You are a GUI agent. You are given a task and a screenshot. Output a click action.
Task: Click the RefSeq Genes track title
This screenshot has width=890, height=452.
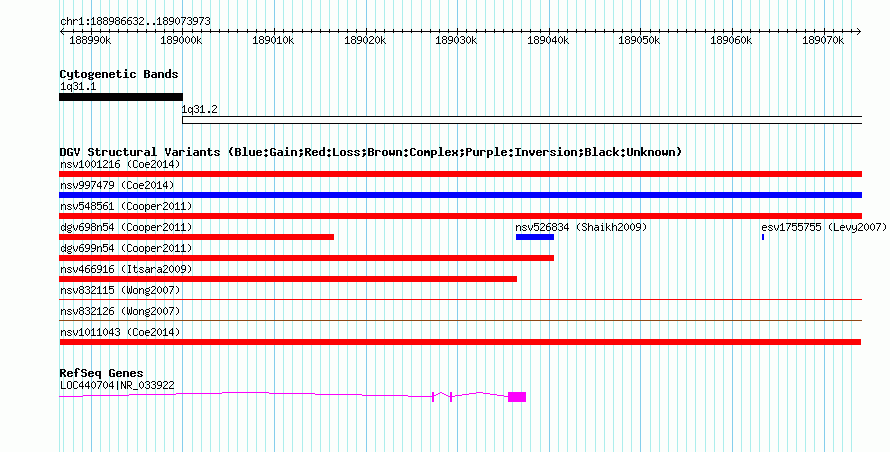101,373
